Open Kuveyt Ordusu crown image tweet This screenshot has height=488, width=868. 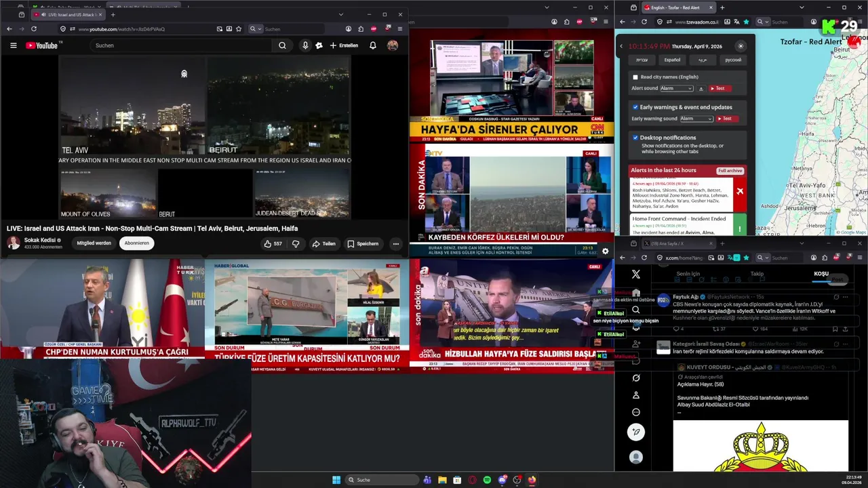tap(761, 445)
